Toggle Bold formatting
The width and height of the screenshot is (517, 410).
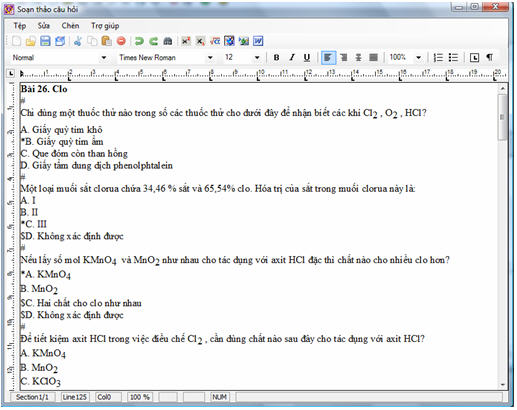(276, 57)
